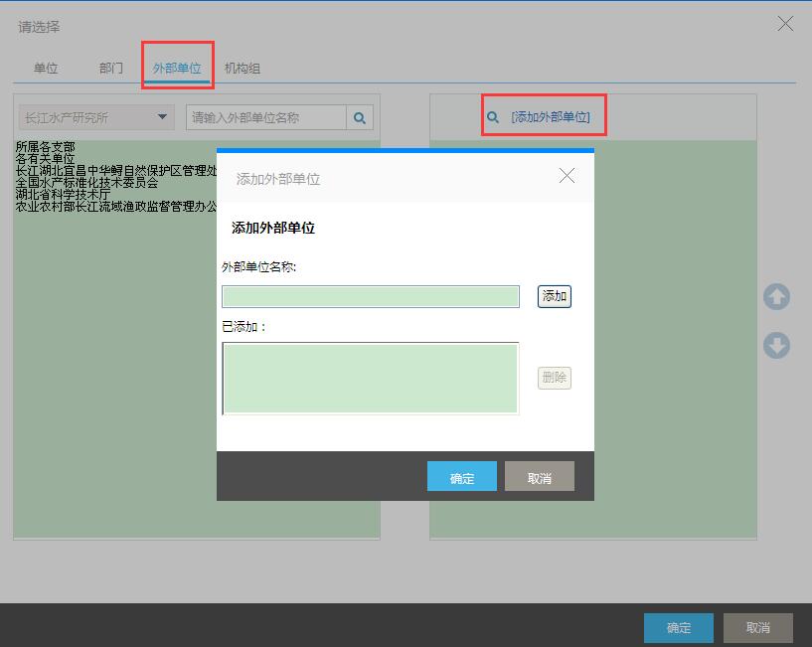Select 各有关单位 in the list
The width and height of the screenshot is (812, 647).
(45, 158)
